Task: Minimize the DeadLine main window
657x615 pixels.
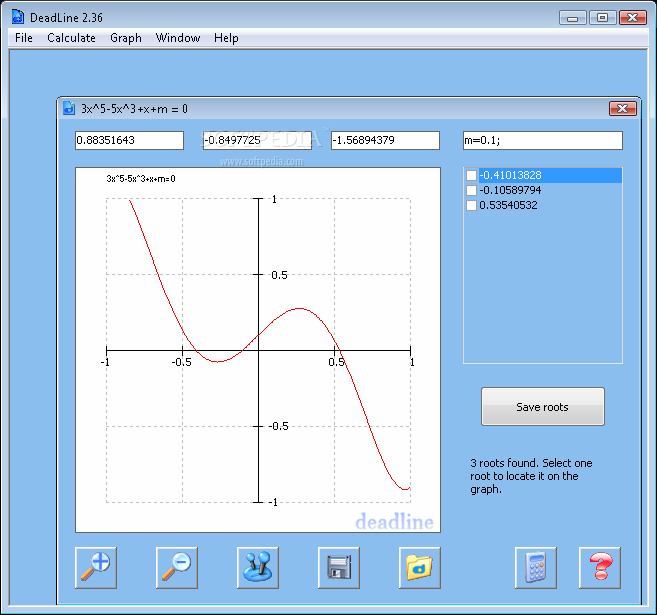Action: [x=572, y=18]
